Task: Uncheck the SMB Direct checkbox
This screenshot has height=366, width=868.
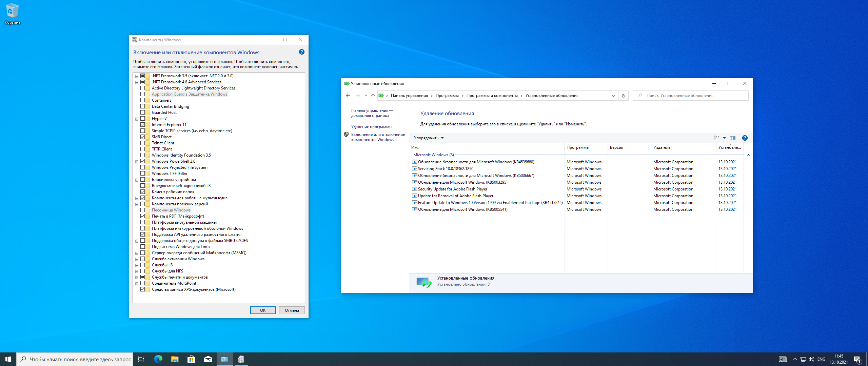Action: (143, 137)
